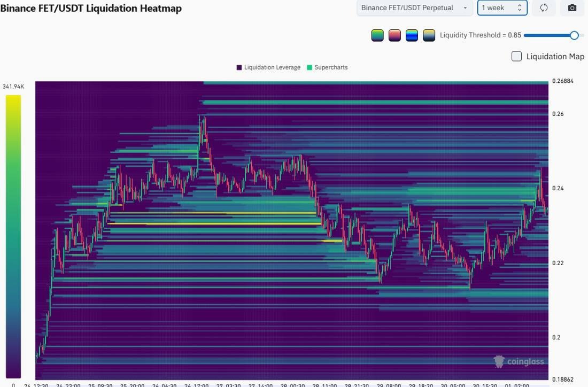Click the 26, 17:00 time axis label
The height and width of the screenshot is (387, 588).
tap(197, 385)
